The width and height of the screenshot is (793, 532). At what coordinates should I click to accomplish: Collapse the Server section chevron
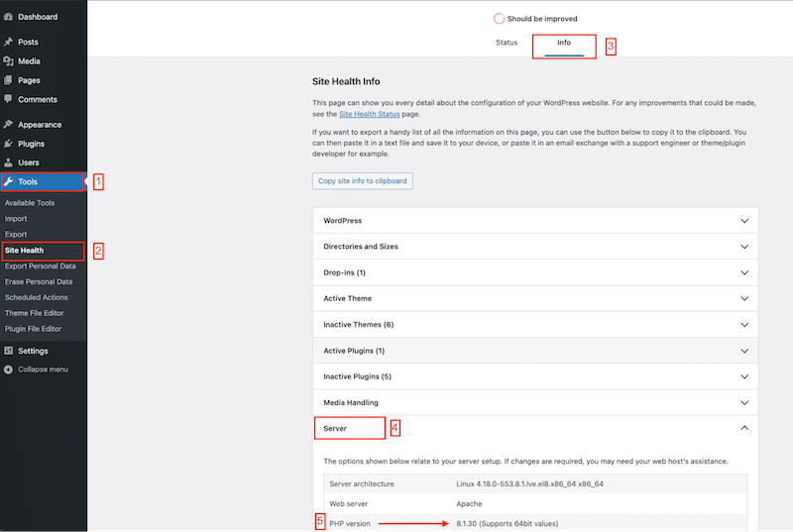tap(744, 428)
